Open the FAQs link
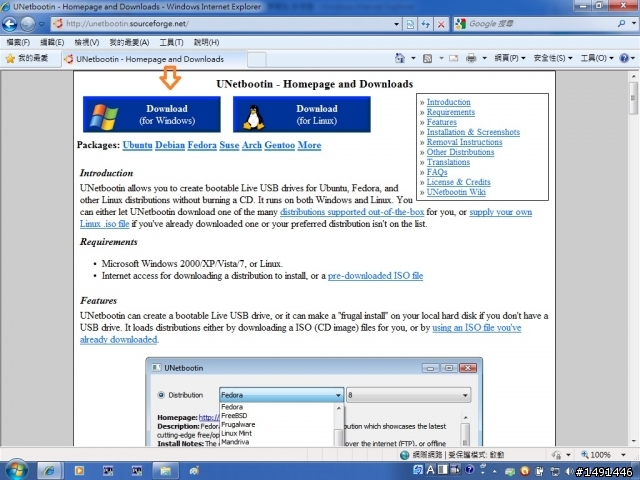Screen dimensions: 640x480 click(x=437, y=172)
